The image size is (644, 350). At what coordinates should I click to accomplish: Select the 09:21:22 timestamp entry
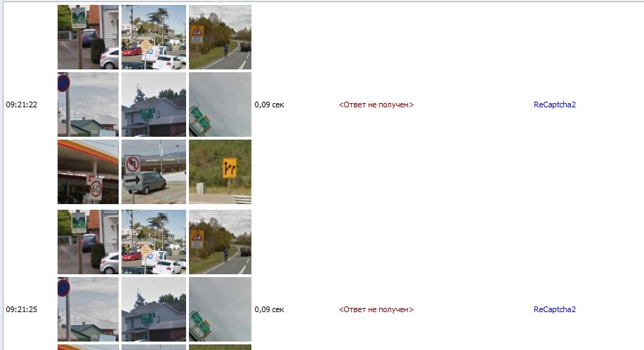click(x=21, y=105)
